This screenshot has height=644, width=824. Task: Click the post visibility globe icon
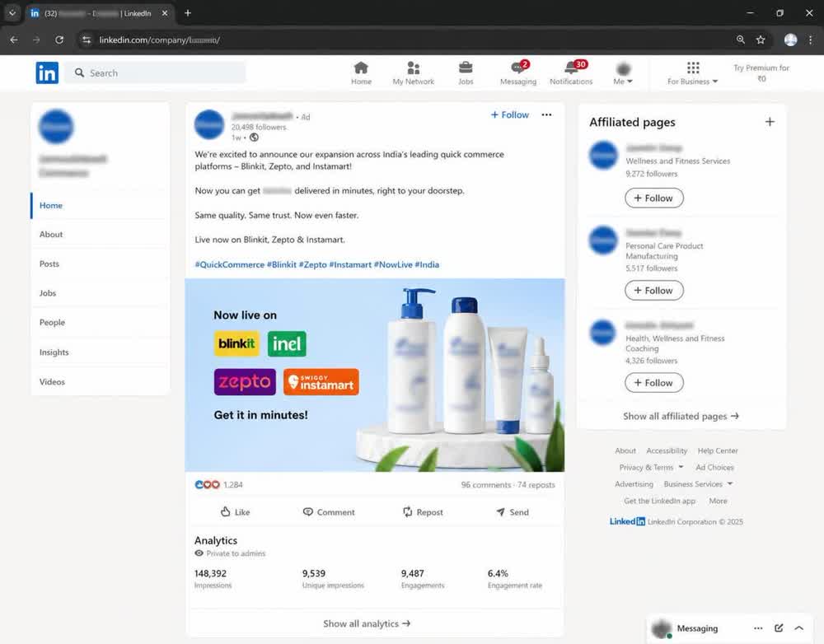254,138
